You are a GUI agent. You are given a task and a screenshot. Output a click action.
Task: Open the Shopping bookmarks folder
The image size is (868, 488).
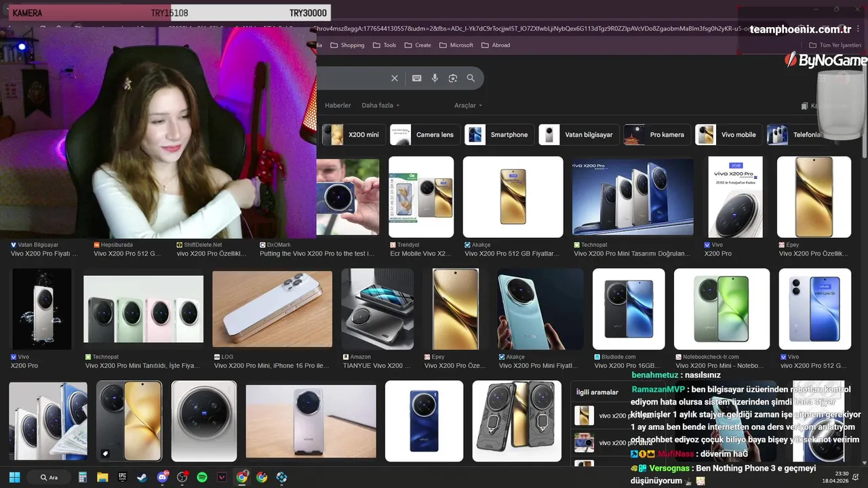coord(347,45)
